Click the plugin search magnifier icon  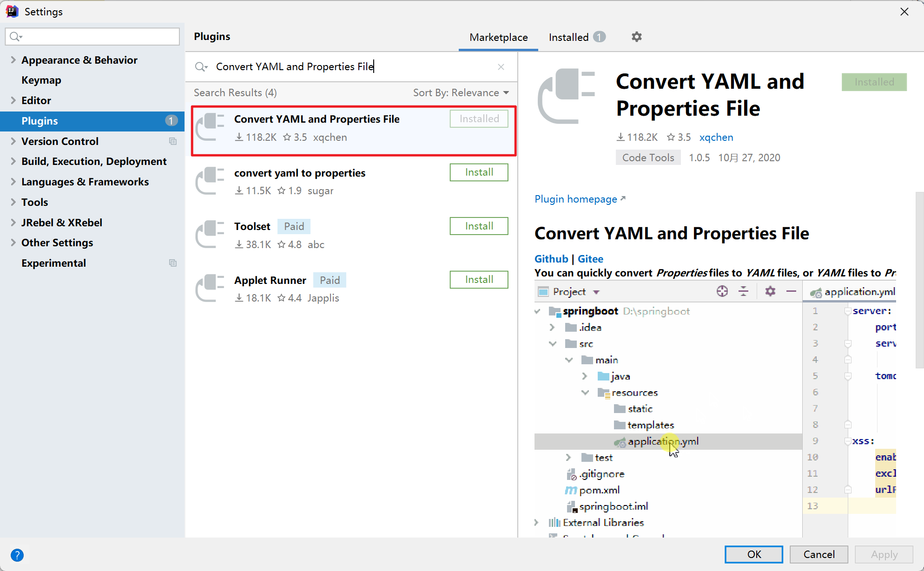tap(201, 67)
